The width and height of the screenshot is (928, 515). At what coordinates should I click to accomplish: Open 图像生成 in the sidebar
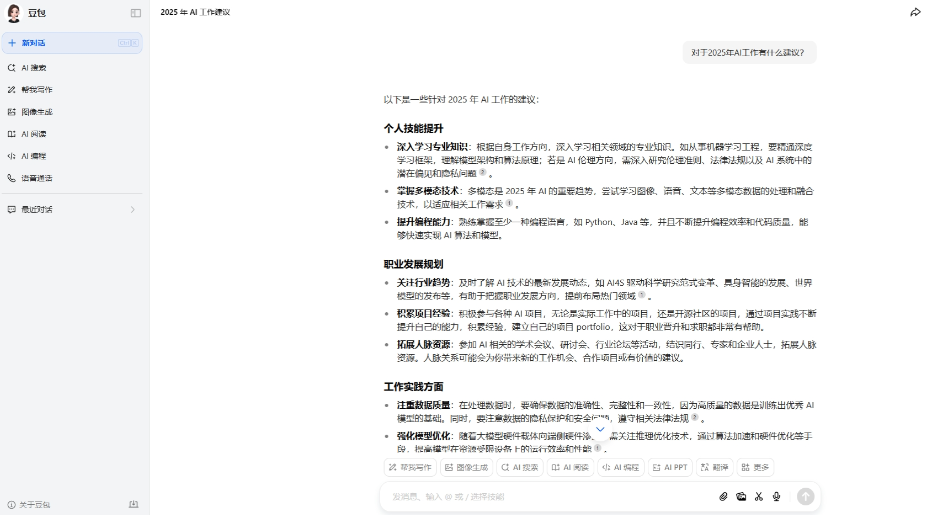click(x=72, y=112)
